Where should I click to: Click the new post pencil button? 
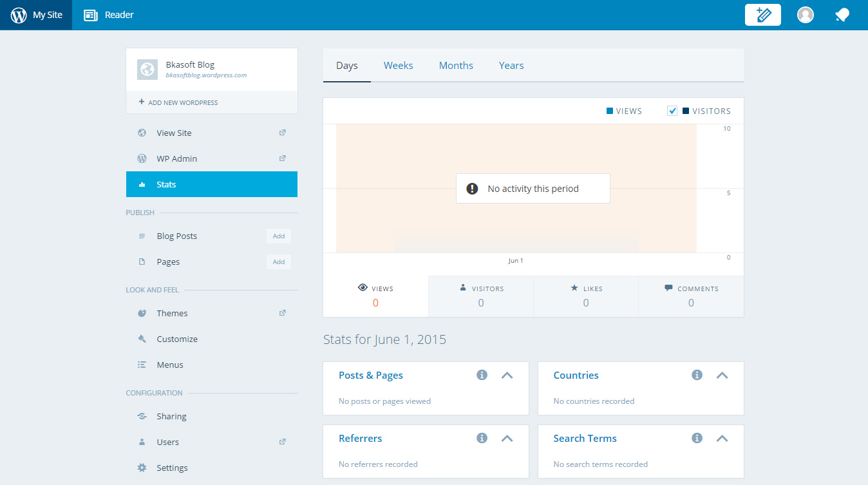click(x=763, y=15)
